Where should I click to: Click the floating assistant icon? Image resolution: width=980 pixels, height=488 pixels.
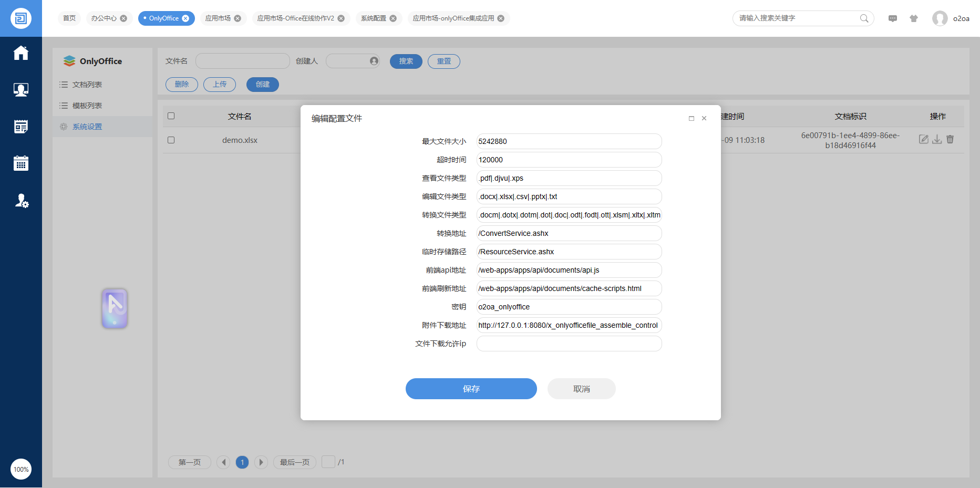115,308
